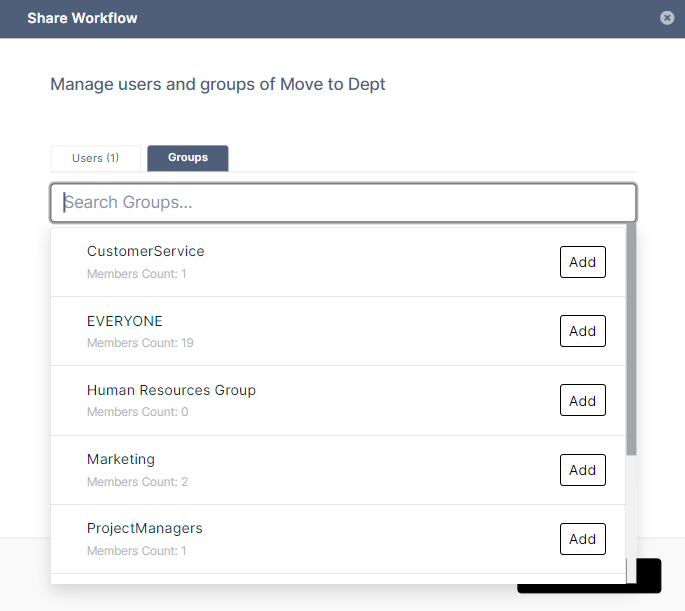Viewport: 685px width, 611px height.
Task: Add the EVERYONE group
Action: (x=582, y=331)
